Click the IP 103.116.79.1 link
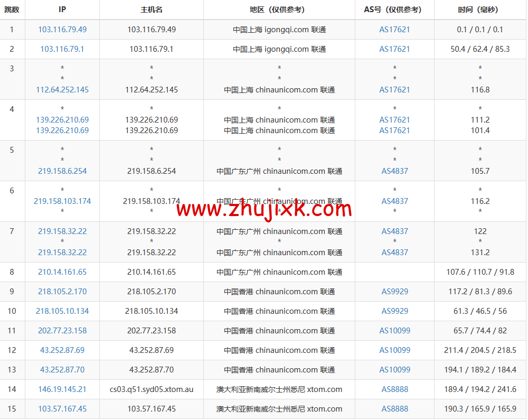Image resolution: width=528 pixels, height=420 pixels. click(62, 49)
